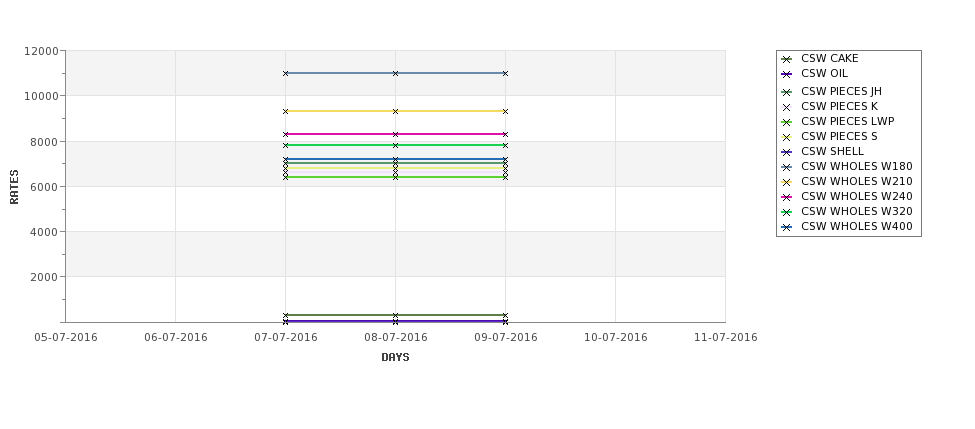This screenshot has width=975, height=429.
Task: Select the CSW WHOLES W180 legend label
Action: click(856, 167)
